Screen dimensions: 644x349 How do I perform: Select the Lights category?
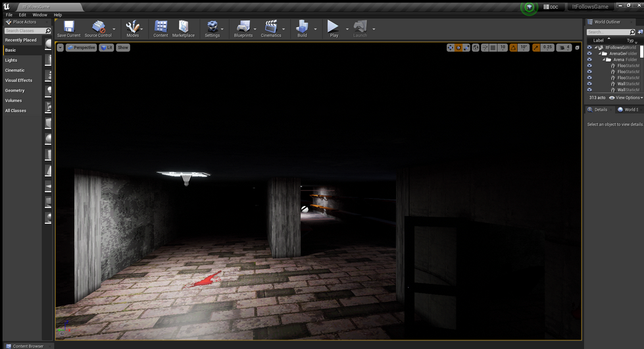pos(11,61)
